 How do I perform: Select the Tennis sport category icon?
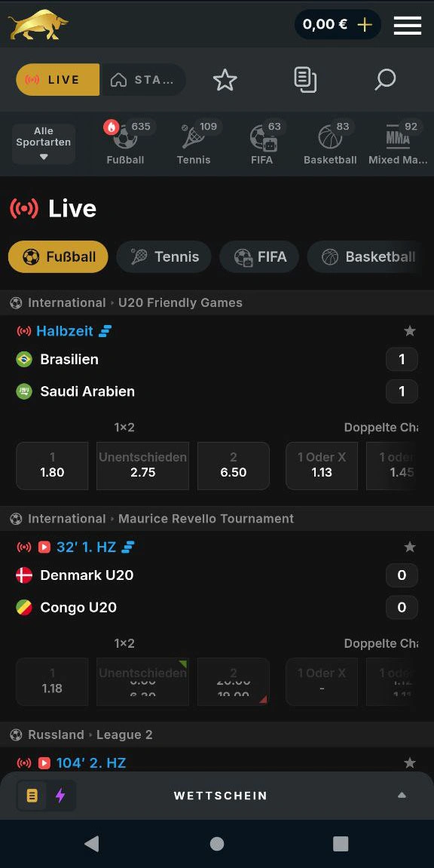193,142
